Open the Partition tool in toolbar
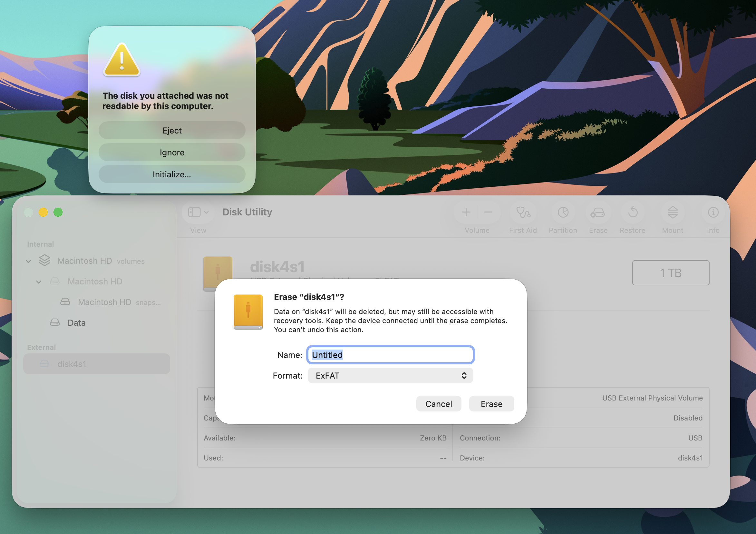The width and height of the screenshot is (756, 534). [x=563, y=213]
